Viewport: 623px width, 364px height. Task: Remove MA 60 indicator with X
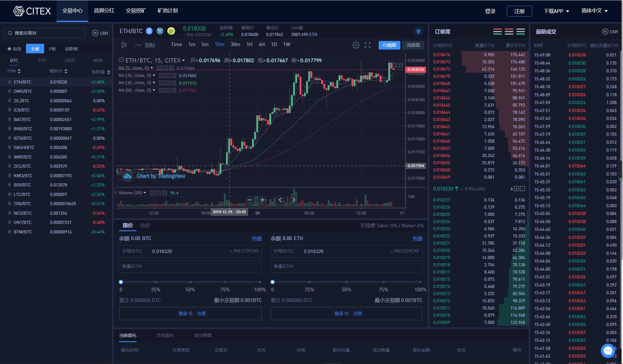[174, 90]
